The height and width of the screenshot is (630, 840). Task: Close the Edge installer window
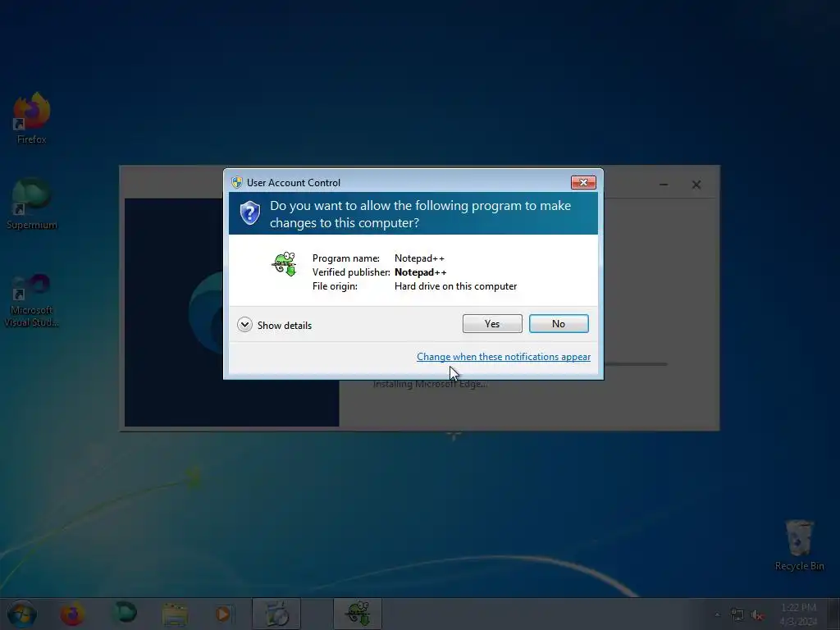click(x=696, y=185)
